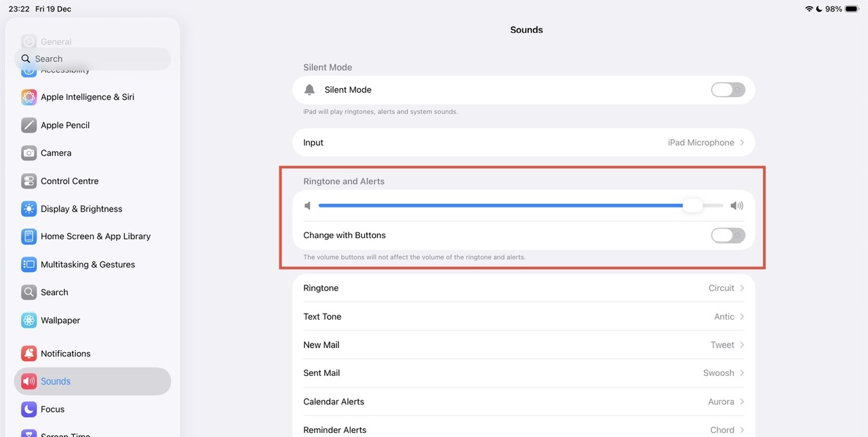The image size is (868, 437).
Task: Tap the Wallpaper flower icon
Action: click(x=28, y=320)
